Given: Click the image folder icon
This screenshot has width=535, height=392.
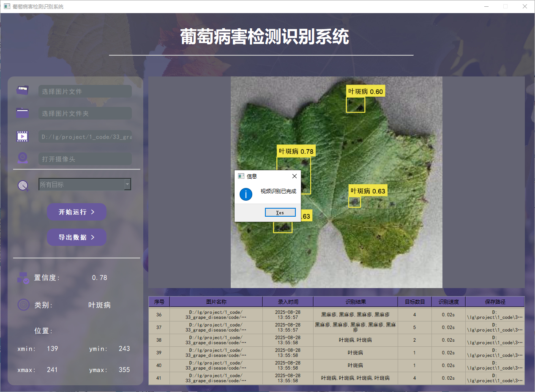Looking at the screenshot, I should pyautogui.click(x=22, y=113).
